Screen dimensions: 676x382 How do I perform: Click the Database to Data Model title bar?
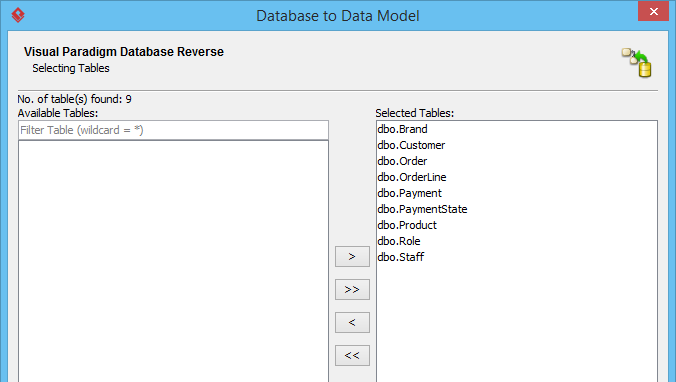point(338,16)
